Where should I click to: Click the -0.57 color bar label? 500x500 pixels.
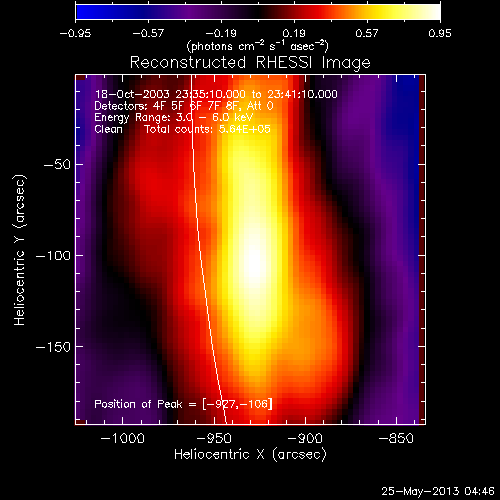coord(148,33)
